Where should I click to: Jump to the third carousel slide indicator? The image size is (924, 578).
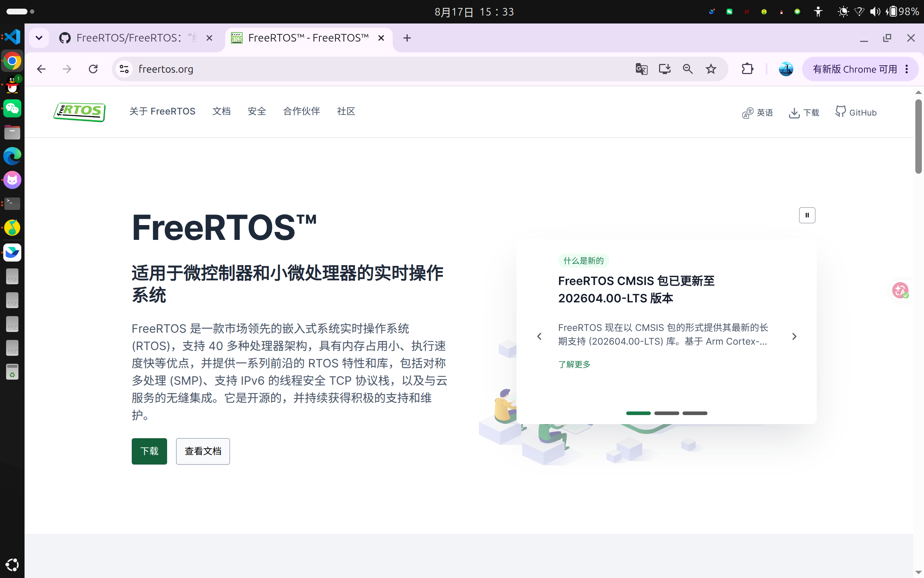pyautogui.click(x=695, y=413)
